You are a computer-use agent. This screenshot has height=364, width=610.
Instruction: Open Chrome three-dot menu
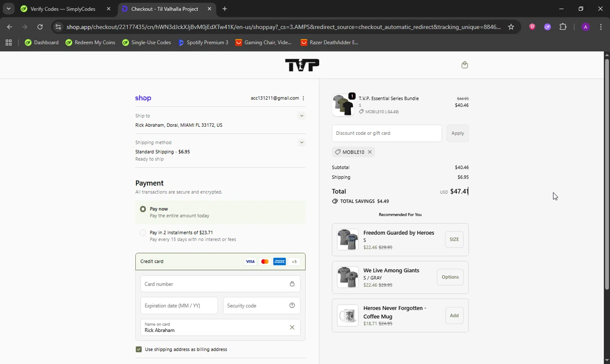coord(601,27)
